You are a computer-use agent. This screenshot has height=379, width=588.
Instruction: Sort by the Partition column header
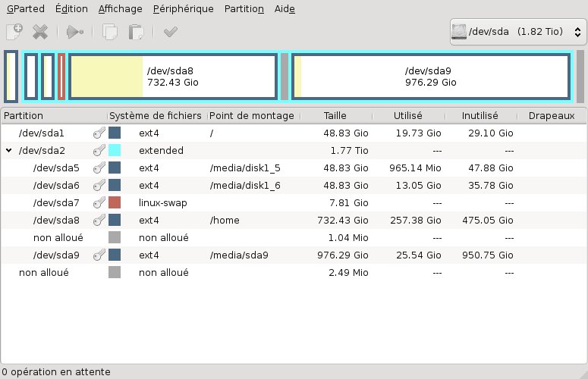(54, 116)
